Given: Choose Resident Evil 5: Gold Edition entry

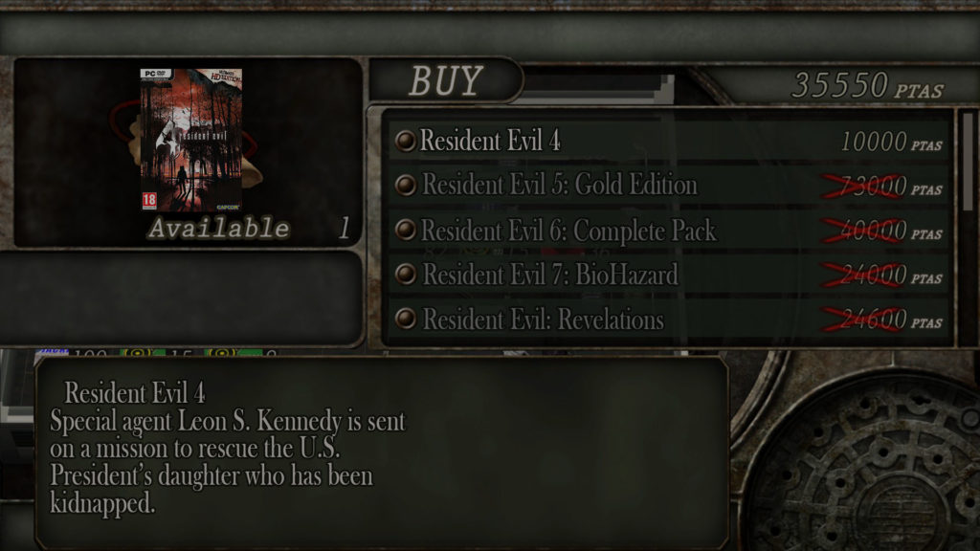Looking at the screenshot, I should [669, 185].
